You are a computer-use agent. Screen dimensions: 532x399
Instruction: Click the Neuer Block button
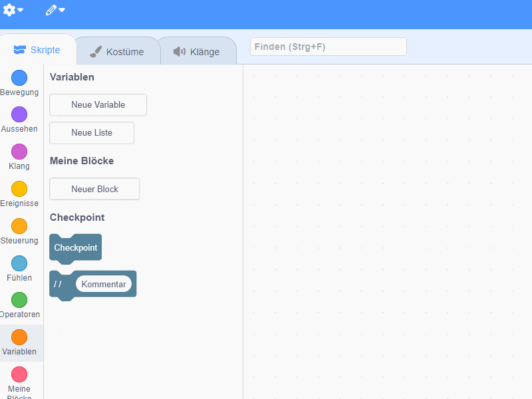[x=94, y=189]
